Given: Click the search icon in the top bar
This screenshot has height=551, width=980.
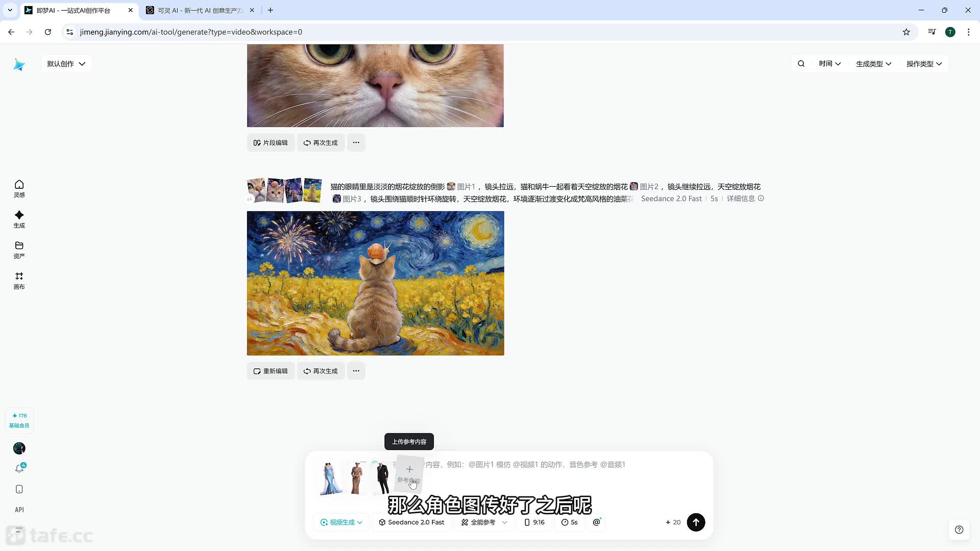Looking at the screenshot, I should click(801, 63).
